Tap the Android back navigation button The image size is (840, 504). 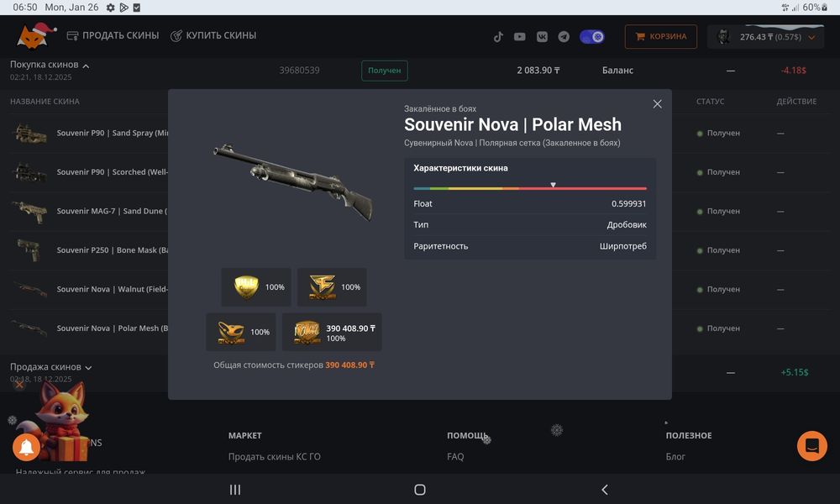pos(604,490)
